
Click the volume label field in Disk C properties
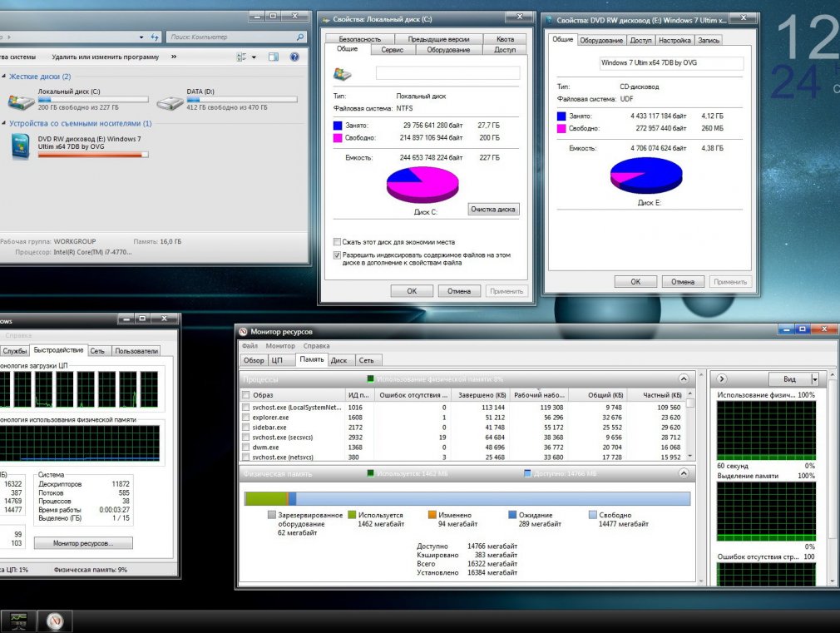(x=447, y=73)
